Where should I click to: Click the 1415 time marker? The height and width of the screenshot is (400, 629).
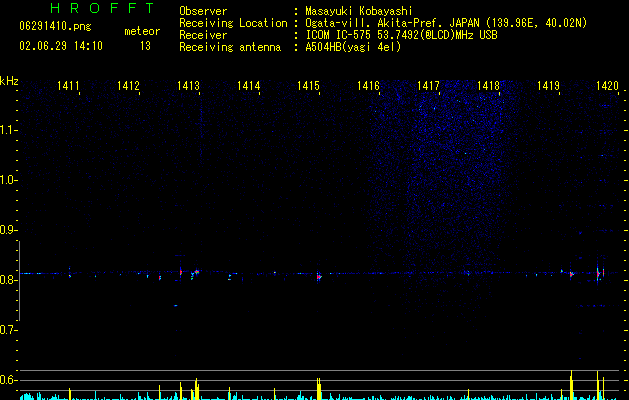(308, 85)
